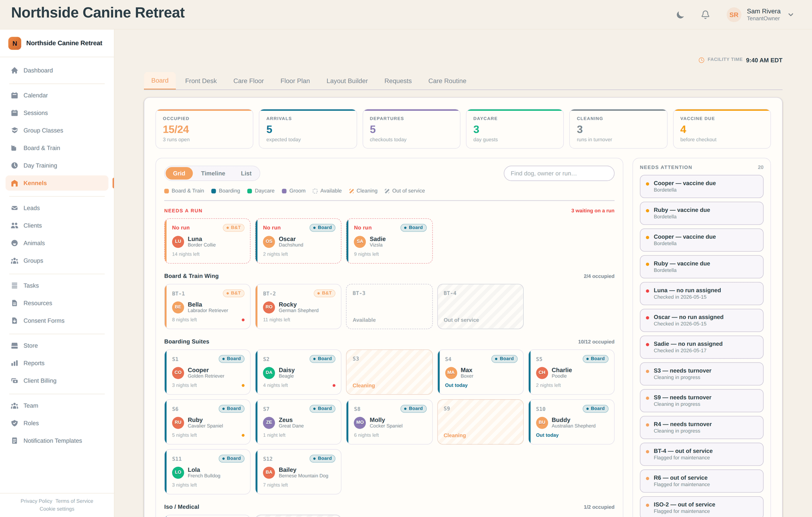
Task: Click the Board & Train sidebar icon
Action: [x=14, y=148]
